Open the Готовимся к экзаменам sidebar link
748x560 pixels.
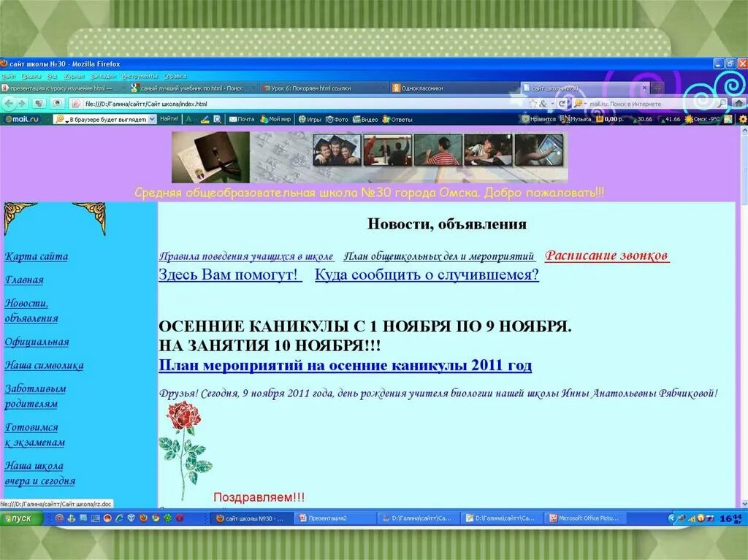pos(35,434)
